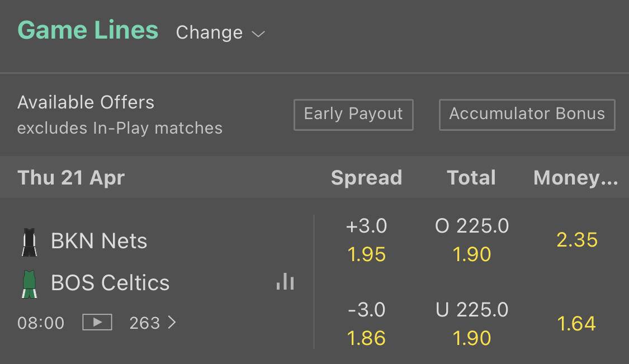The width and height of the screenshot is (629, 364).
Task: Click the BKN Nets black jersey icon
Action: [30, 242]
